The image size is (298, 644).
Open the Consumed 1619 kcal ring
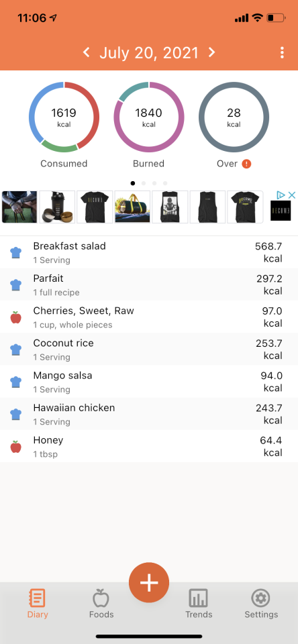click(x=64, y=117)
